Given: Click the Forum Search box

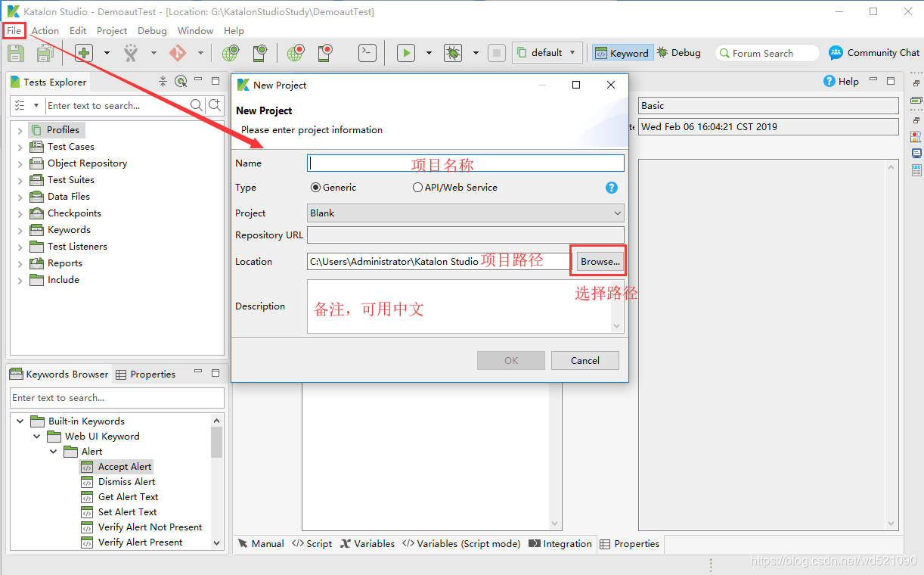Looking at the screenshot, I should click(x=767, y=53).
